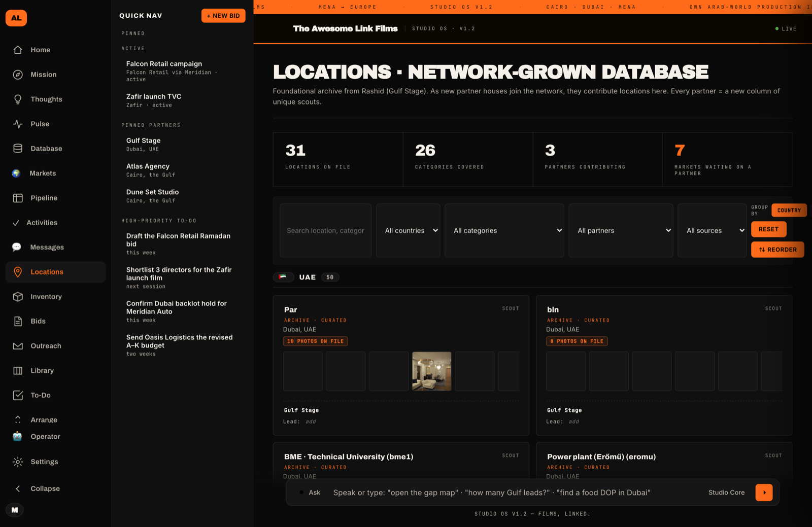Open the All partners dropdown
The image size is (812, 527).
click(x=621, y=230)
